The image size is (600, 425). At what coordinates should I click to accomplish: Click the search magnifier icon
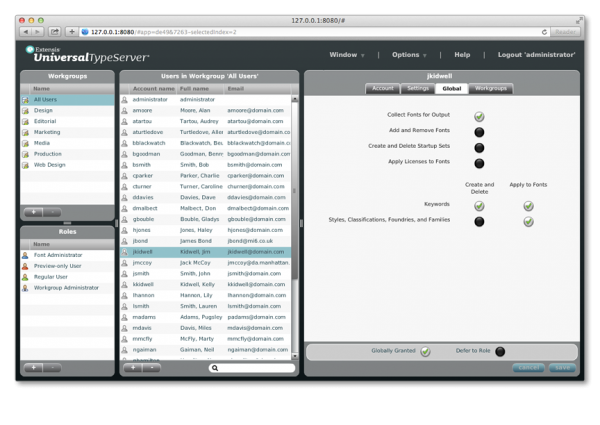click(x=215, y=368)
